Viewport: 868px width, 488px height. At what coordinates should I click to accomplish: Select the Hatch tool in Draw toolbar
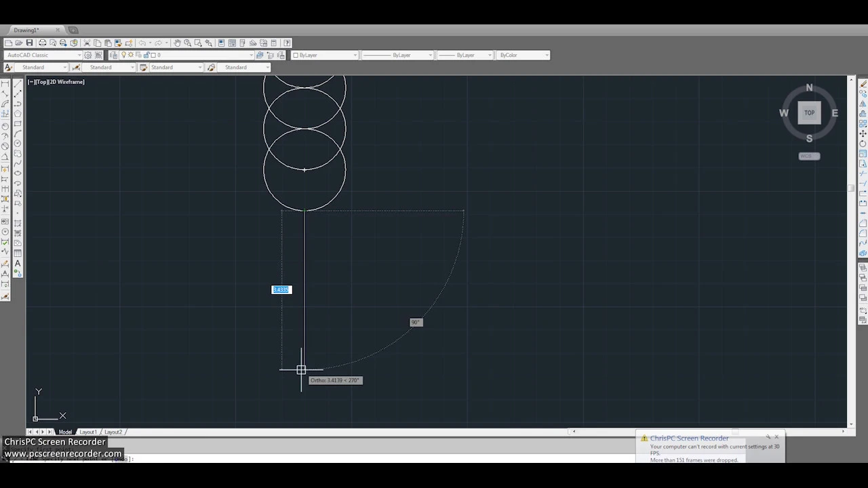18,223
